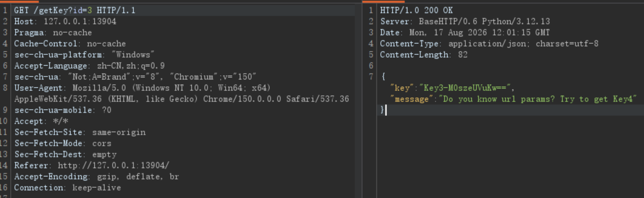Click the 'Sec-Fetch-Mode: cors' header line
This screenshot has width=644, height=198.
(x=63, y=143)
